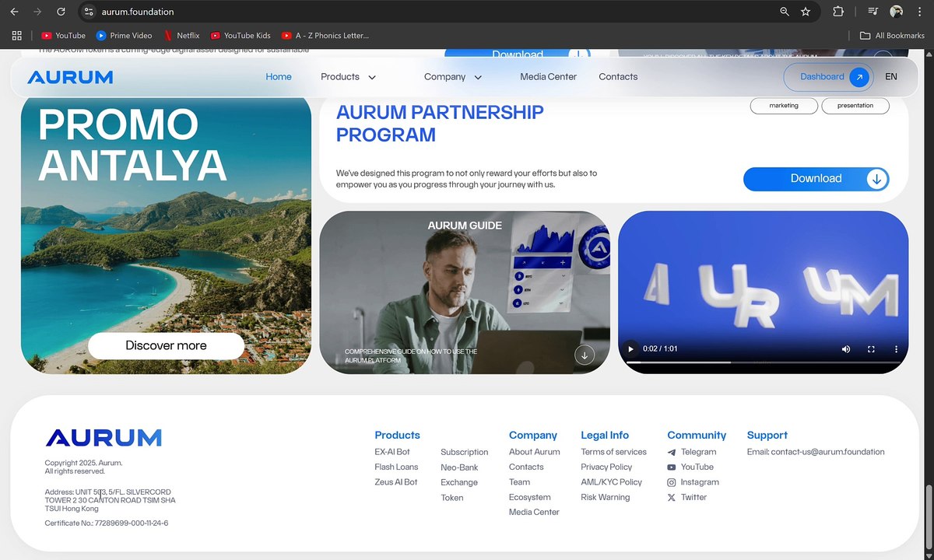Open the All Bookmarks folder
The width and height of the screenshot is (934, 560).
coord(892,35)
